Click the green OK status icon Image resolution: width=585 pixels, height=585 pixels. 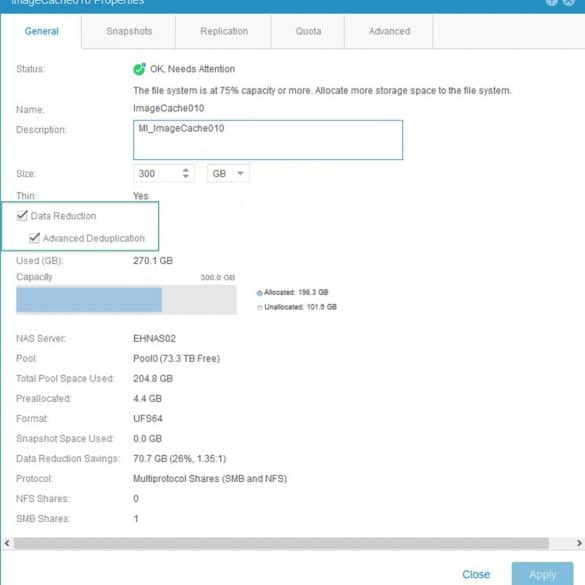(x=140, y=69)
